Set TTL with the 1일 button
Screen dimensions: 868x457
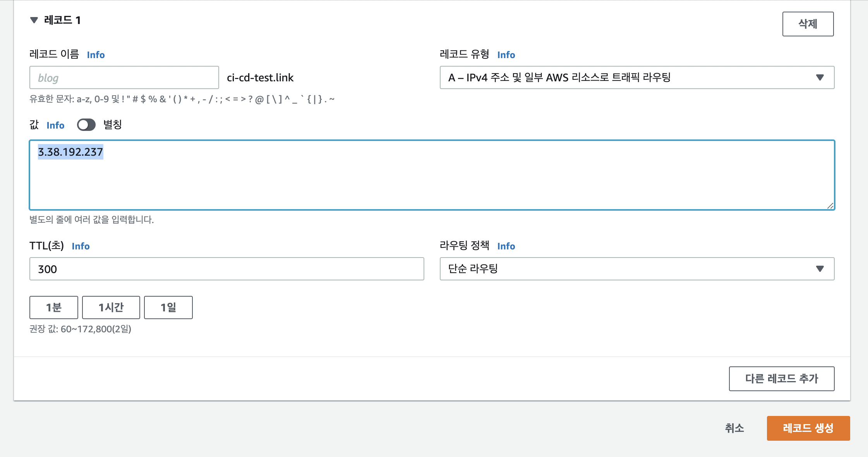(x=168, y=308)
